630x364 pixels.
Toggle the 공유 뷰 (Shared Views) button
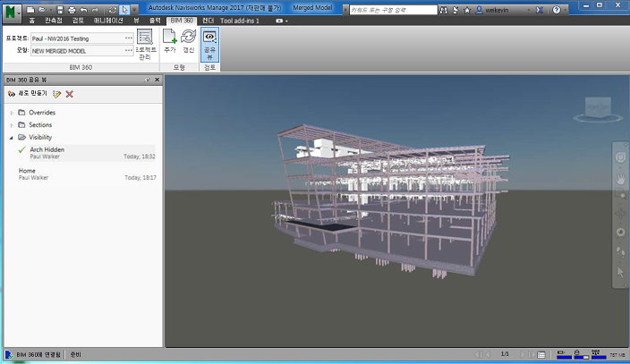[209, 44]
